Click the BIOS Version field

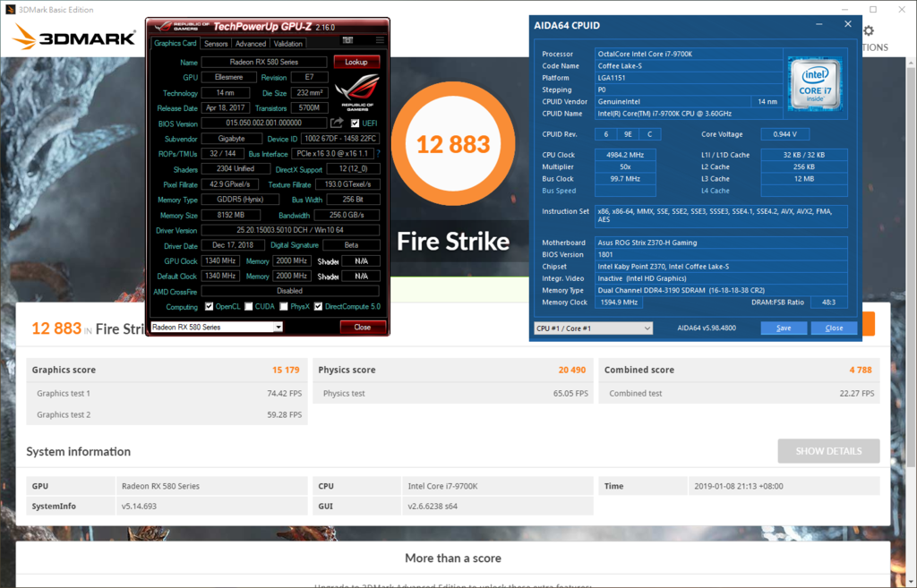264,123
